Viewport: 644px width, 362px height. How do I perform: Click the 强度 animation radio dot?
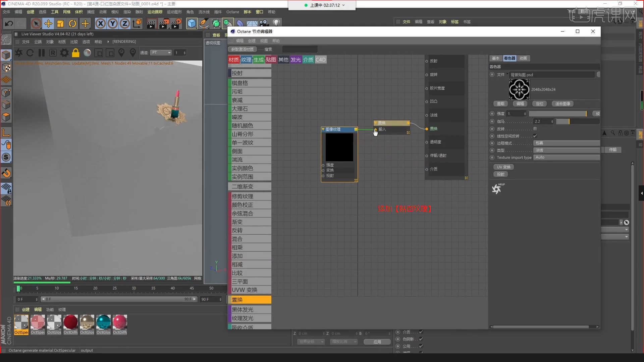[492, 114]
